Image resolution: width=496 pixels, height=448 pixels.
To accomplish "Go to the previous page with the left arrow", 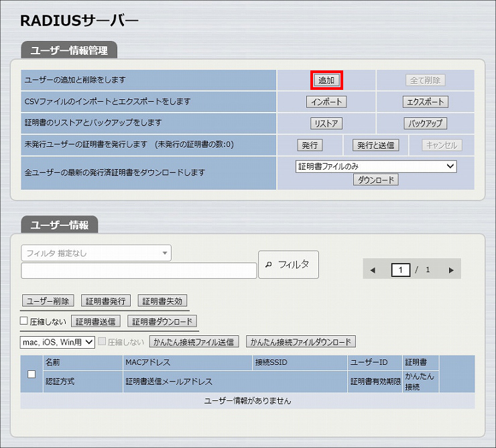I will [x=373, y=270].
